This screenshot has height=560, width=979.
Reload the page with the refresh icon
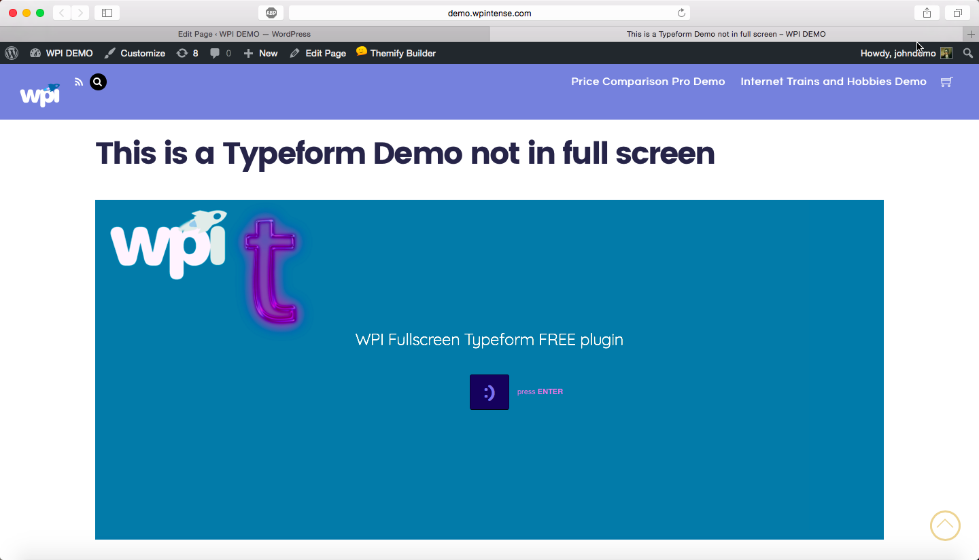coord(681,13)
